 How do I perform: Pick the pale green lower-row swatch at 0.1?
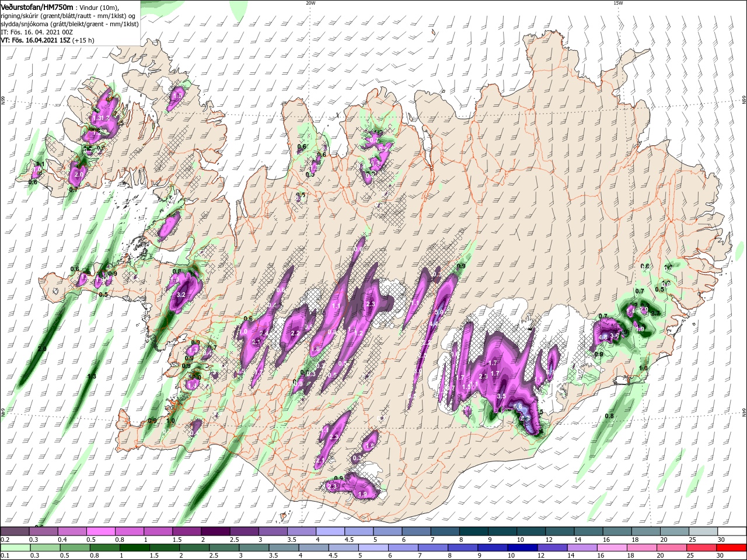click(x=15, y=548)
